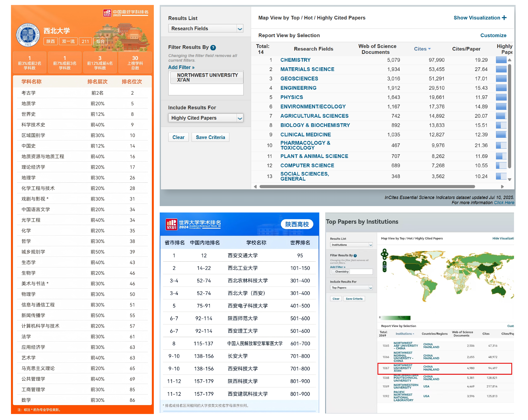This screenshot has height=420, width=528.
Task: Click the Save Criteria button in upper panel
Action: pyautogui.click(x=210, y=137)
